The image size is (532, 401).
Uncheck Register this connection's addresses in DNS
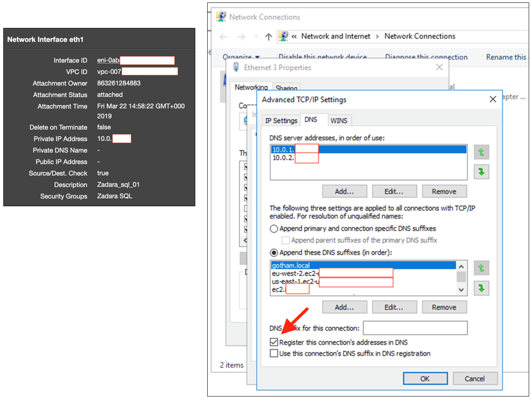274,342
